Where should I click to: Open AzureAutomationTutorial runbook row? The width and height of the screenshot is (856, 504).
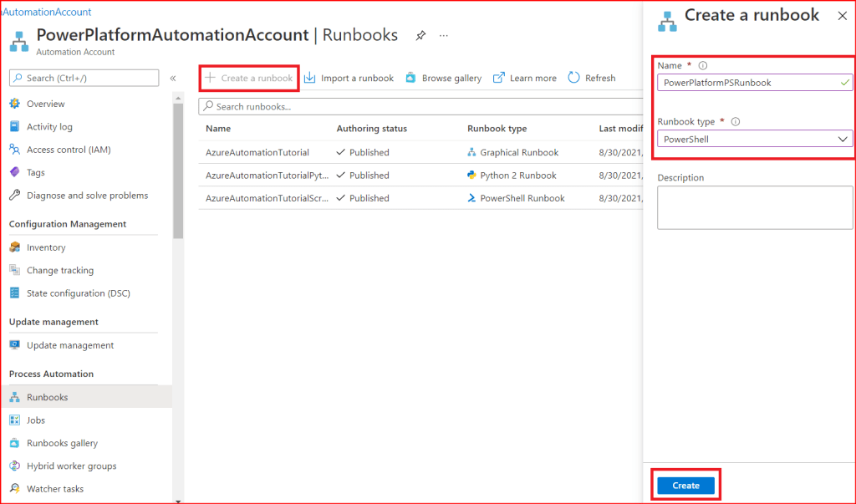point(257,153)
